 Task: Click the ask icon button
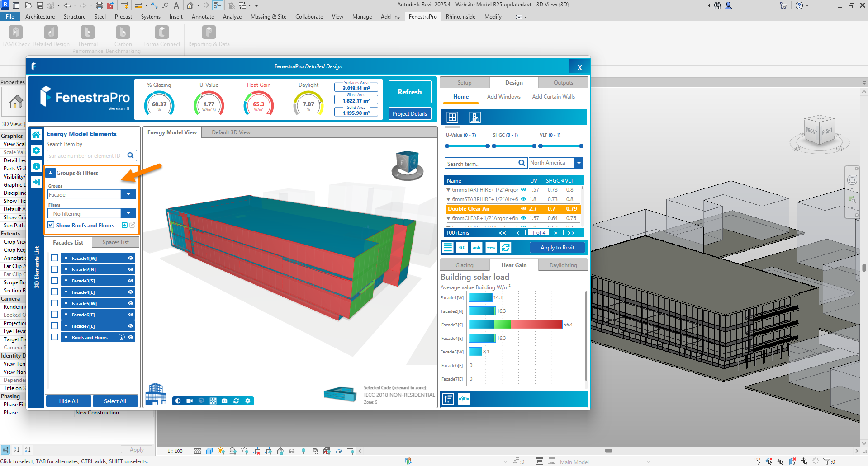(477, 247)
